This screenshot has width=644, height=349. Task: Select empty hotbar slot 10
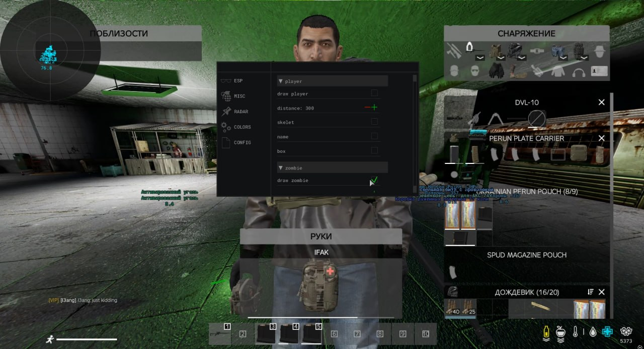(426, 333)
